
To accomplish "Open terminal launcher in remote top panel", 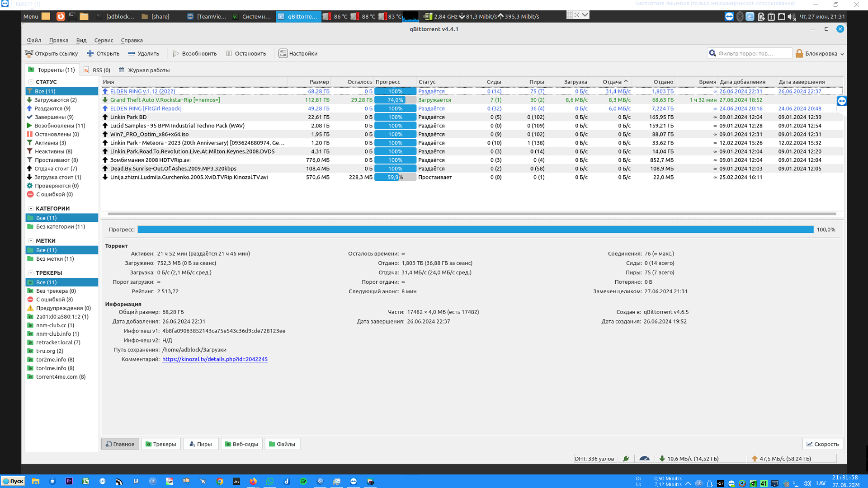I will pos(72,16).
